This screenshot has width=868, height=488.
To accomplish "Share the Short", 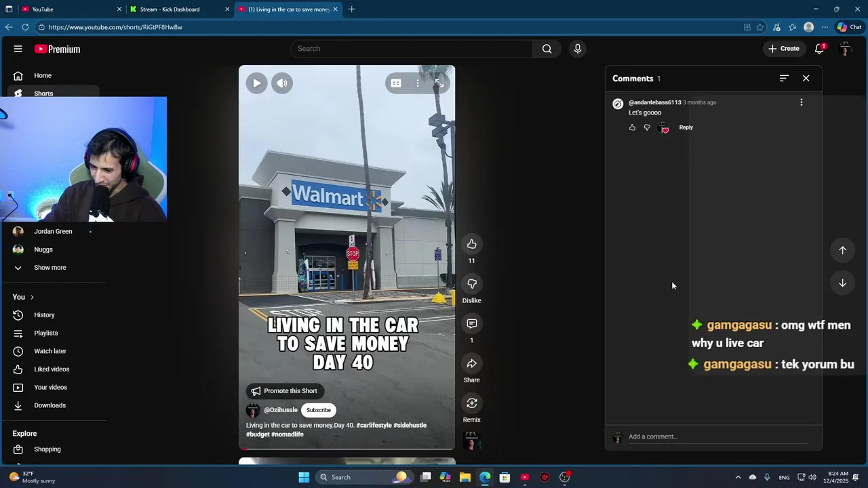I will 472,364.
